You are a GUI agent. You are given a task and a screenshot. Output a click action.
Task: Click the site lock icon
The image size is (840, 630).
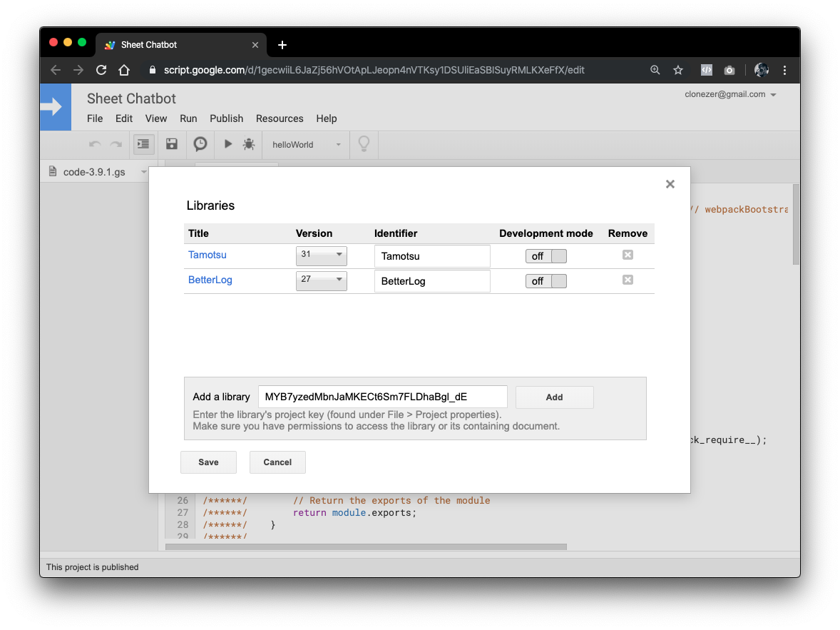point(152,70)
